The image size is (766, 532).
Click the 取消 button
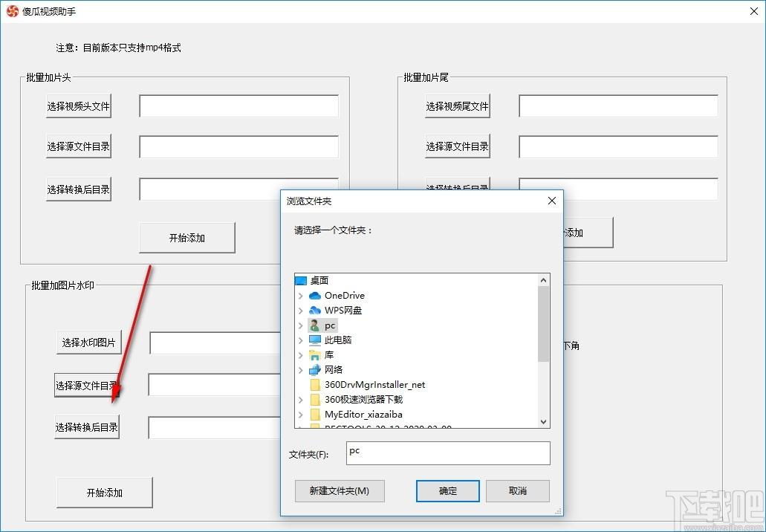(518, 491)
